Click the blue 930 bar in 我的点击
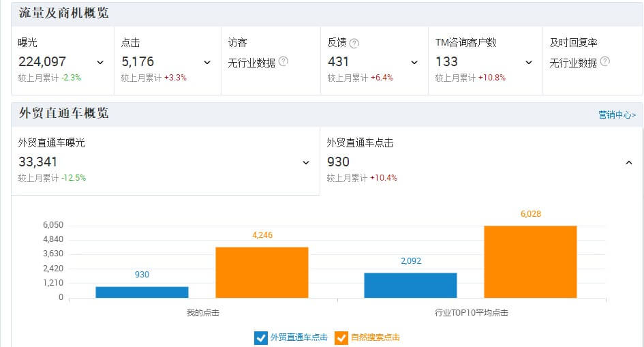Viewport: 644px width, 347px height. tap(142, 292)
